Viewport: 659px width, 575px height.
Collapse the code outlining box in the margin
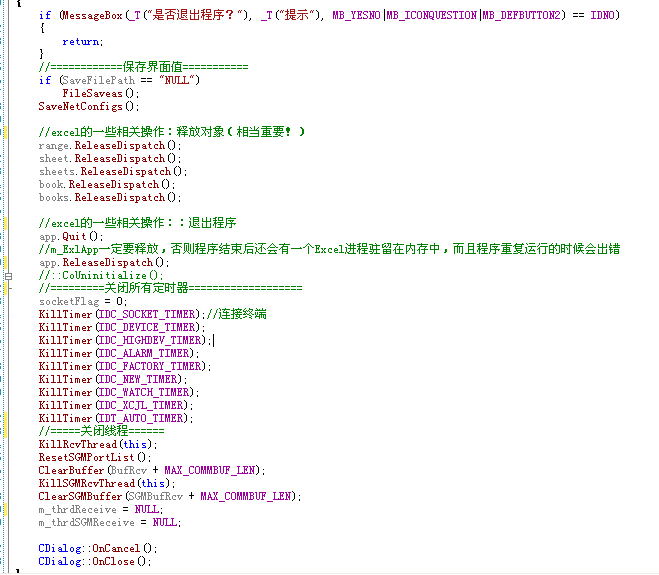8,276
